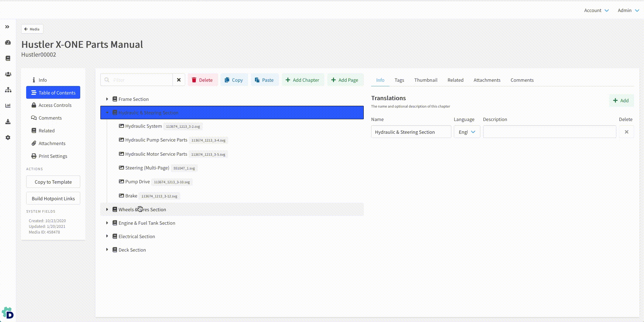Expand the left sidebar with double-chevron icon
The width and height of the screenshot is (644, 322).
7,27
